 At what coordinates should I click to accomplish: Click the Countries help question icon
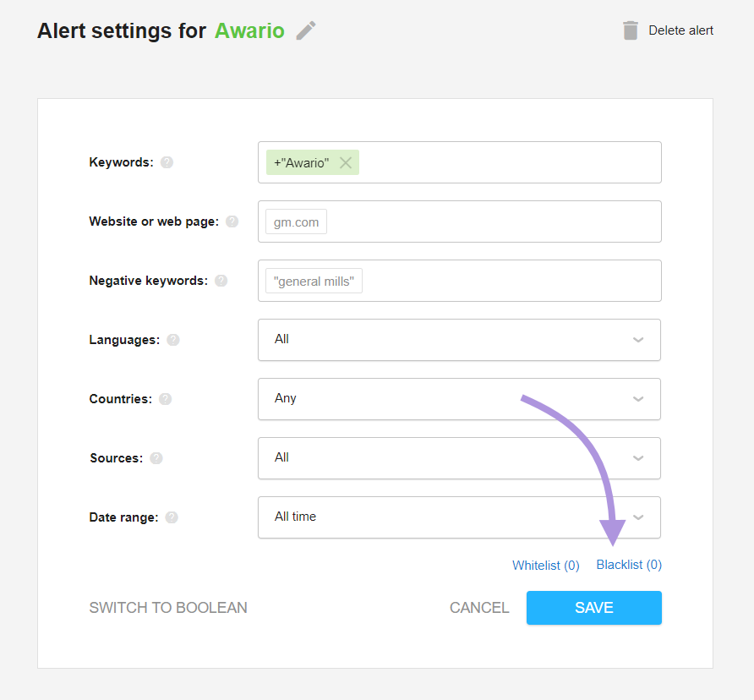click(x=166, y=399)
